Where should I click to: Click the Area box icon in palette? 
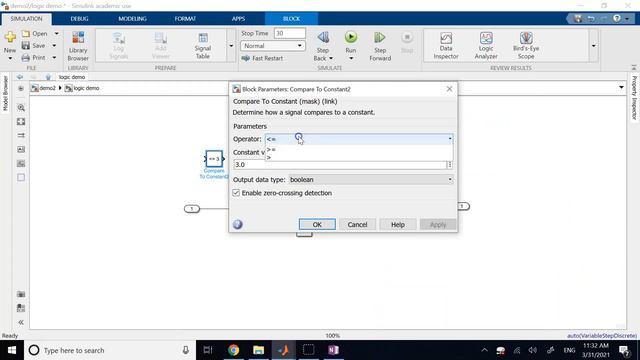(x=21, y=177)
